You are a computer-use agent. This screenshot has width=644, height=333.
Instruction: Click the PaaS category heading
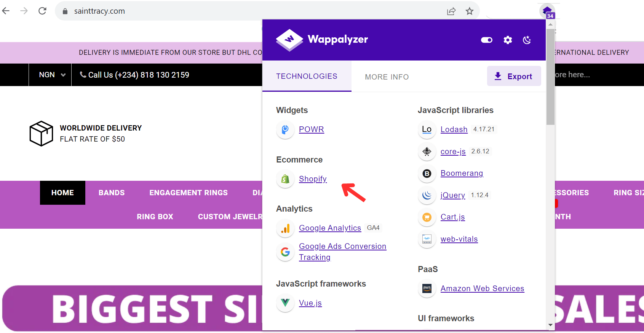(428, 269)
